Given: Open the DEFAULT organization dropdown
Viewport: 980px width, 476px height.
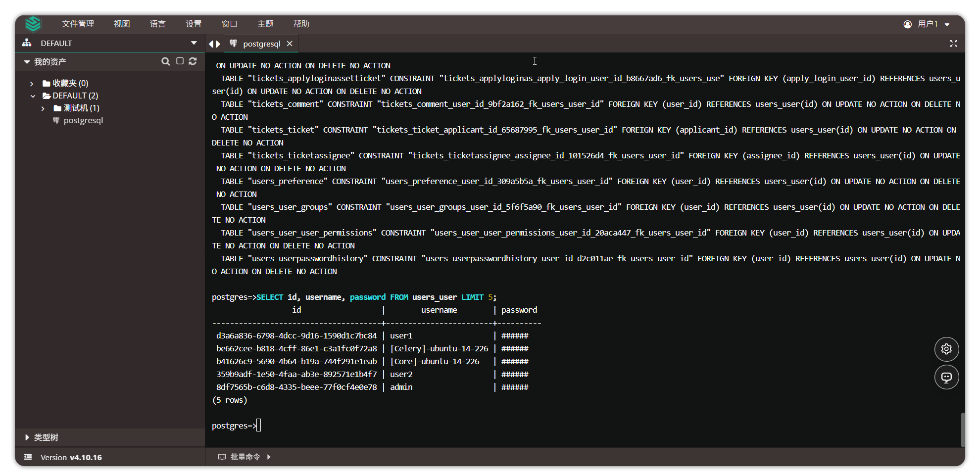Looking at the screenshot, I should pos(194,43).
